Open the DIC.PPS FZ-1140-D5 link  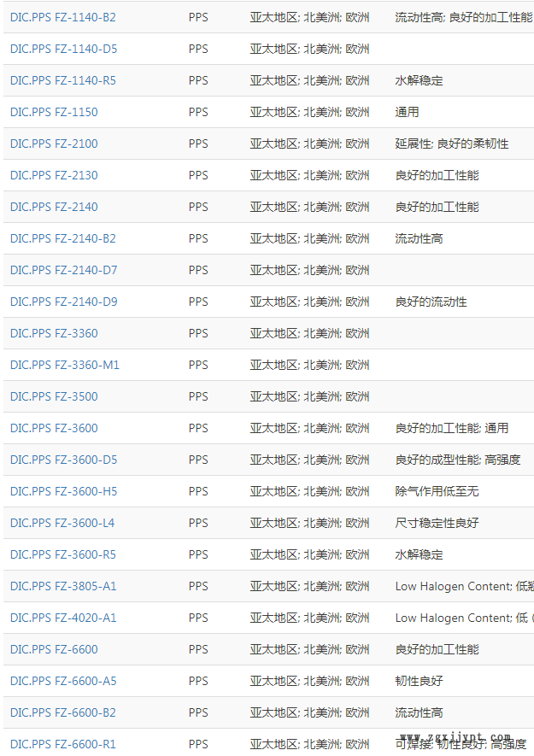click(x=64, y=50)
